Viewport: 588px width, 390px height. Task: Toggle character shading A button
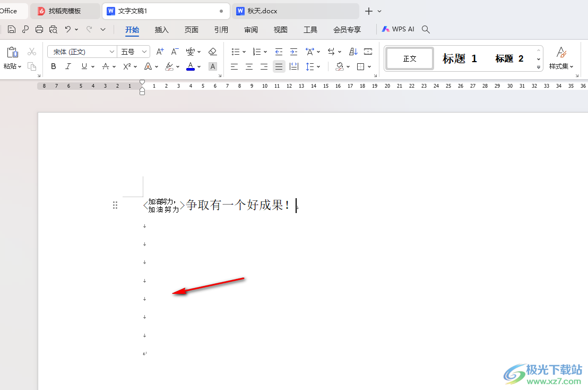click(x=213, y=66)
